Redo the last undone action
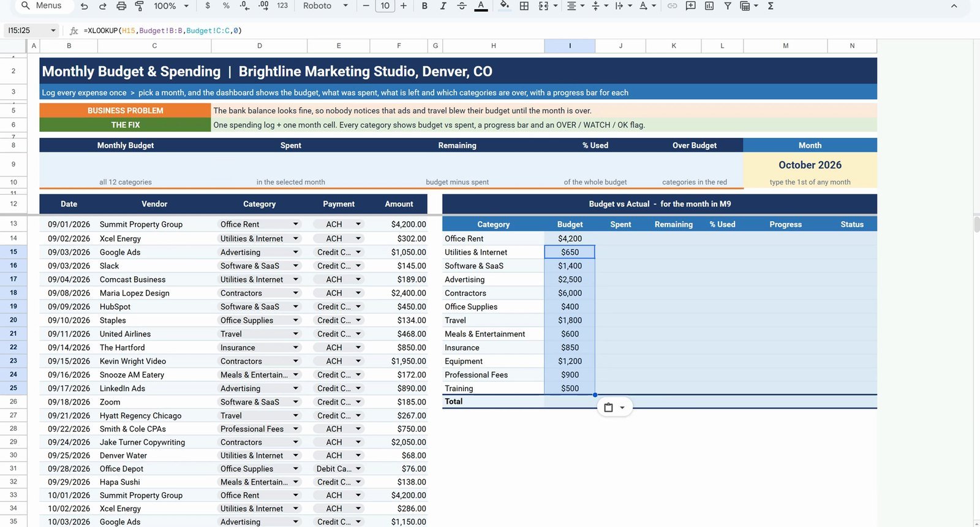The height and width of the screenshot is (527, 980). coord(103,6)
